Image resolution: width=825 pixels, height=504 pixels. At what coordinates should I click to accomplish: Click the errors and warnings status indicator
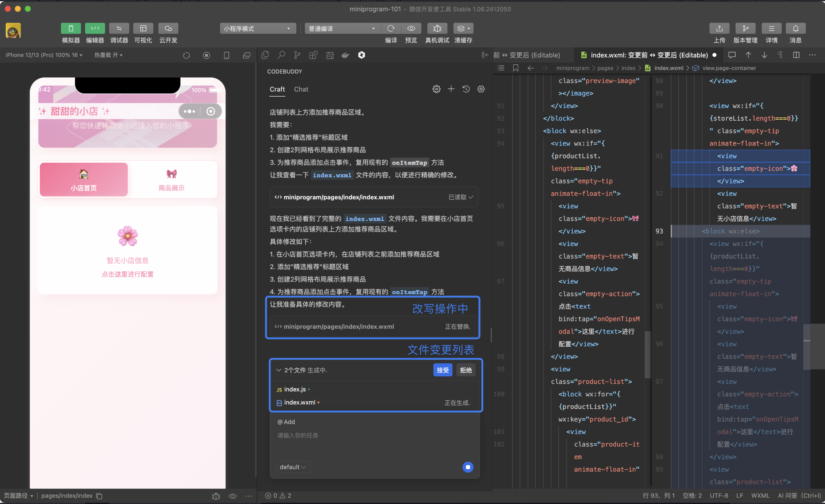278,496
